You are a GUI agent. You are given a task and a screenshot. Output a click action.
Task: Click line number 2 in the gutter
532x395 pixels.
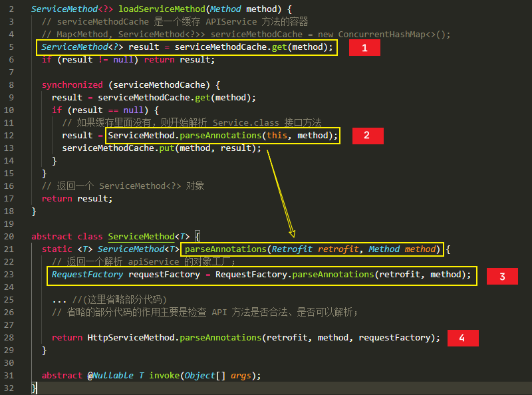(x=11, y=9)
